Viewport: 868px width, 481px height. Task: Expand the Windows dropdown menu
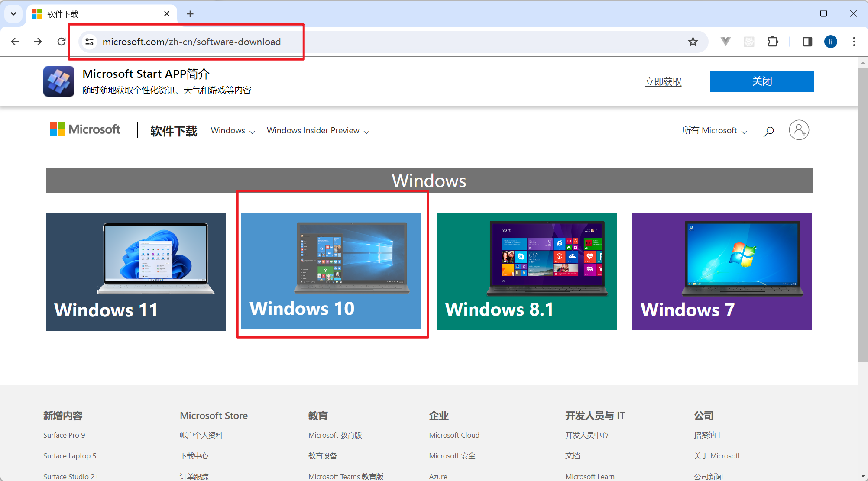coord(233,131)
